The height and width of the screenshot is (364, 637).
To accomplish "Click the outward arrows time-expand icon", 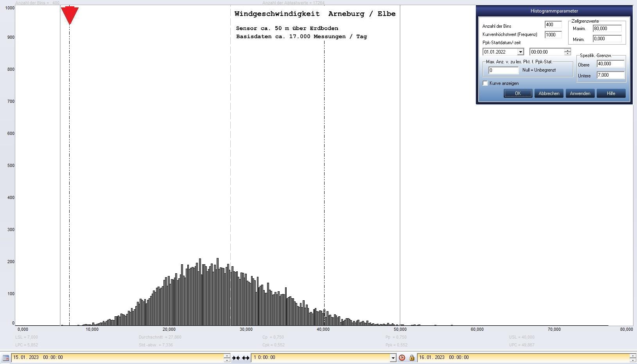I will point(246,358).
